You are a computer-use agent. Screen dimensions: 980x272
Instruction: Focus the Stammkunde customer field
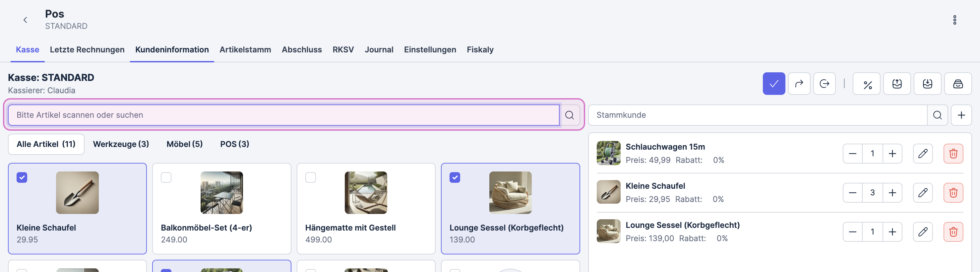pos(757,115)
